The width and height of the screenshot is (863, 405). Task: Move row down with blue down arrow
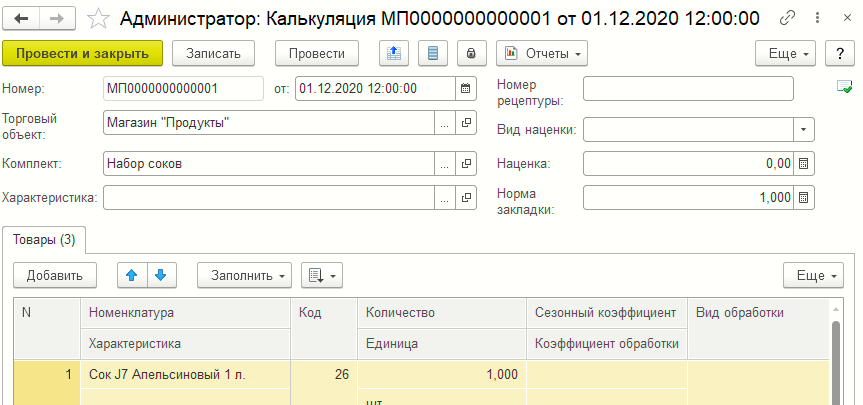160,274
